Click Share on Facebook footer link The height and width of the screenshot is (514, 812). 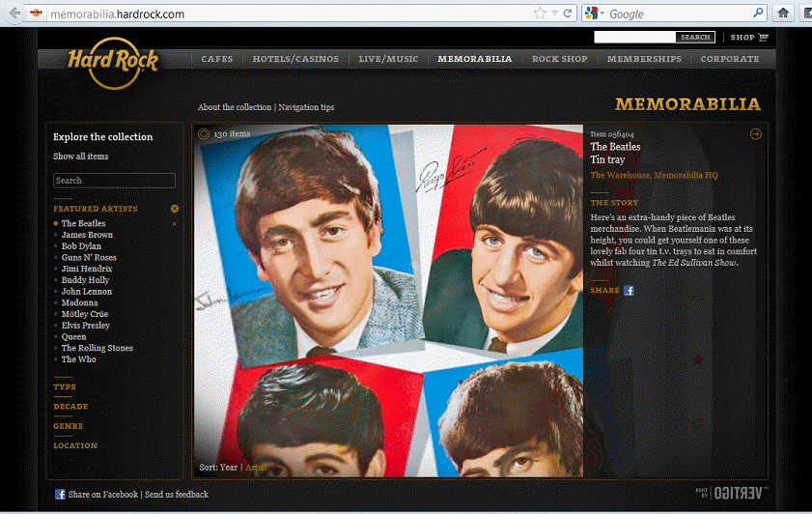click(x=103, y=495)
